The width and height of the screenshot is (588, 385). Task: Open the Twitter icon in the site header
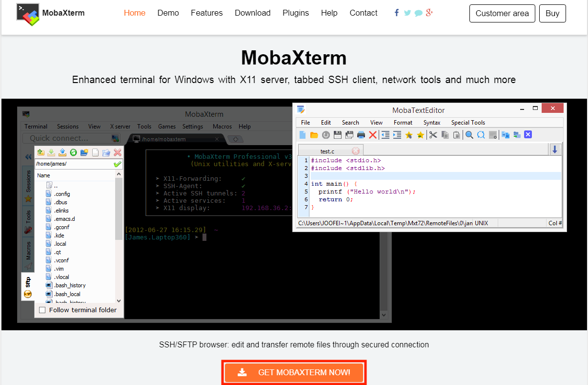[407, 13]
